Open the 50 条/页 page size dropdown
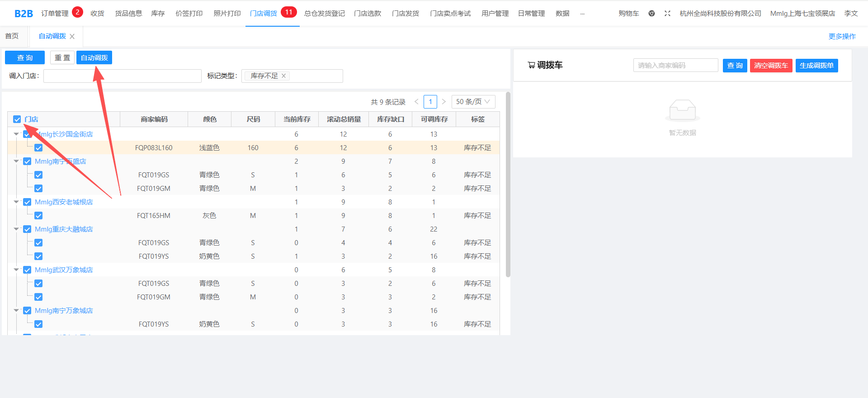Screen dimensions: 868x398 [x=473, y=102]
